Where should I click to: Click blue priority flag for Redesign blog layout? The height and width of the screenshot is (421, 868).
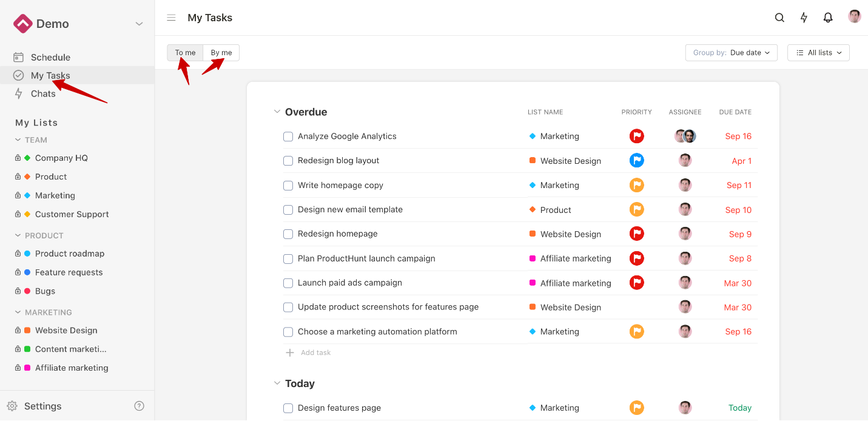(x=636, y=160)
